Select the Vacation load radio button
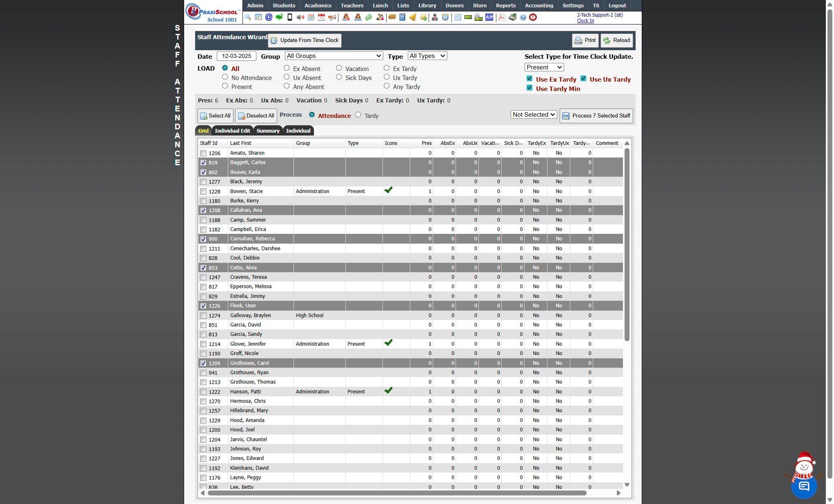The width and height of the screenshot is (834, 504). click(339, 68)
